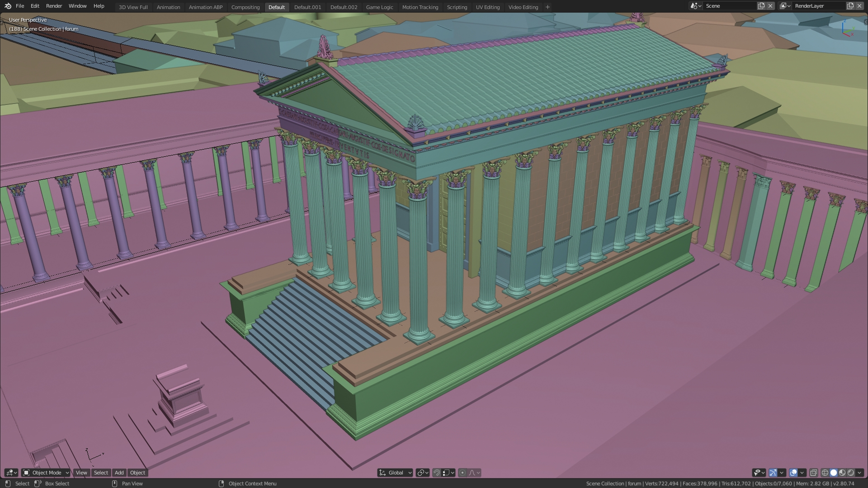
Task: Open the Add menu in viewport header
Action: tap(119, 473)
